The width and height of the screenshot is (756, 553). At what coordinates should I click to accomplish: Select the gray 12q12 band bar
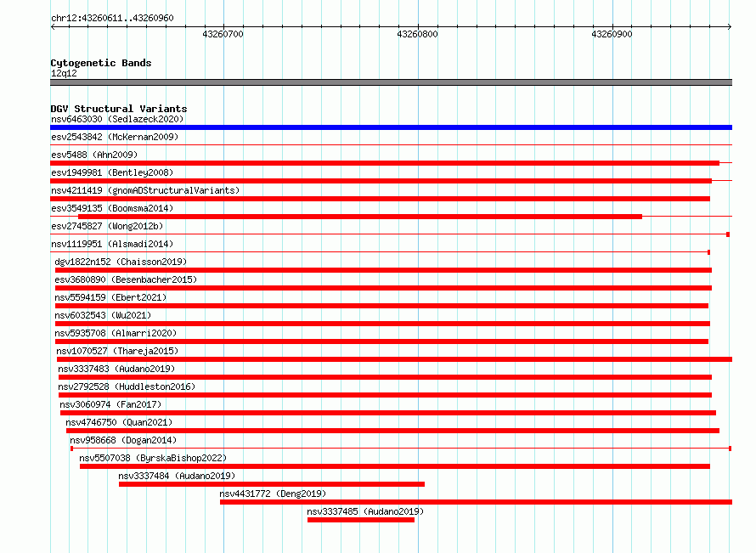[x=391, y=82]
